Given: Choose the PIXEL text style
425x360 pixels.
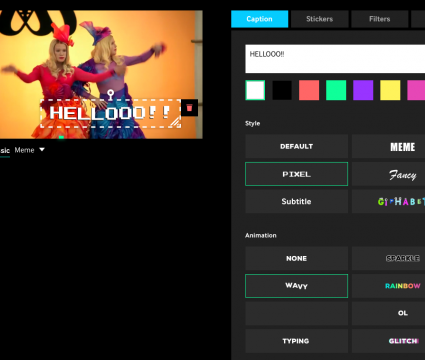Looking at the screenshot, I should click(x=296, y=174).
